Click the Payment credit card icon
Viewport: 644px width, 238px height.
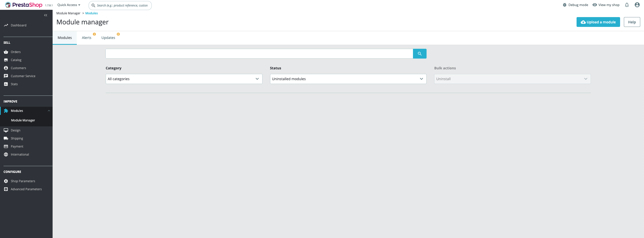[6, 146]
